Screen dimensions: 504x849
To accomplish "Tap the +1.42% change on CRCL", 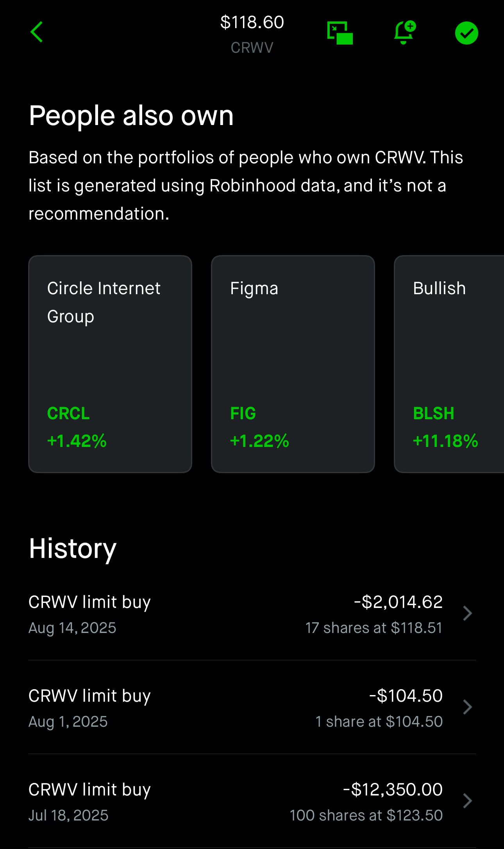I will point(77,441).
